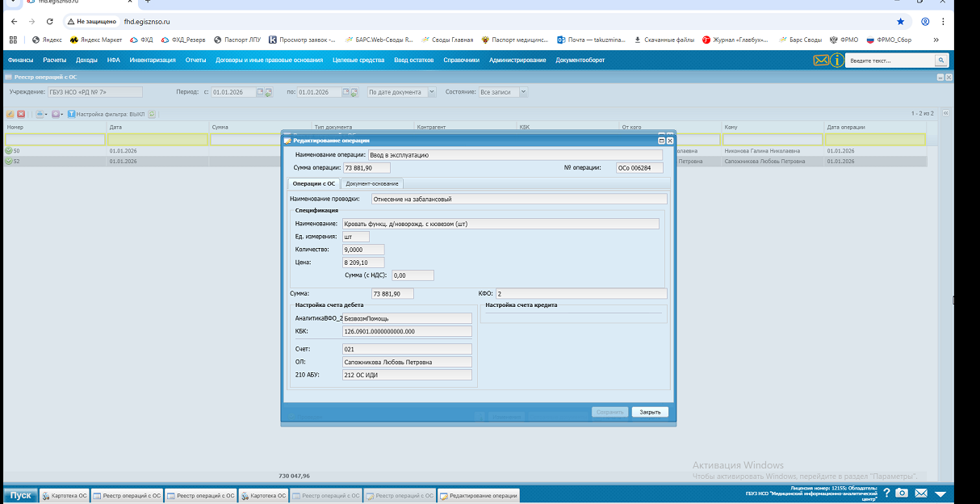Open the Яндекс Маркет bookmark
The height and width of the screenshot is (504, 980).
coord(95,39)
